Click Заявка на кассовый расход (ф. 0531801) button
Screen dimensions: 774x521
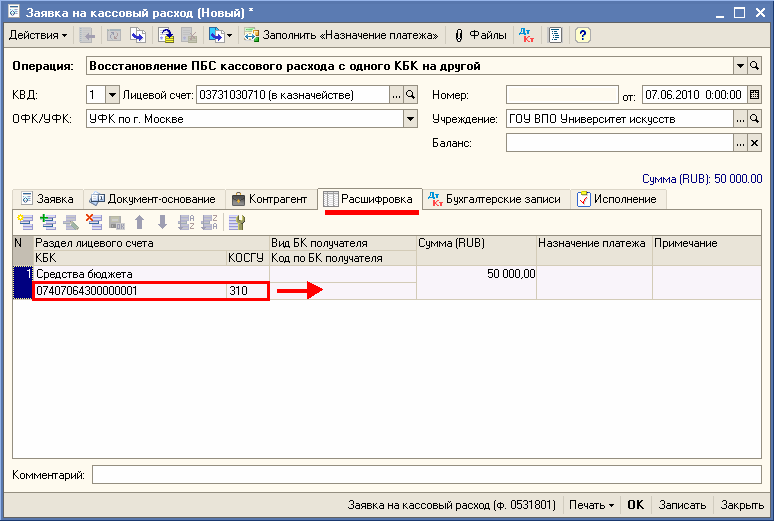pos(452,505)
